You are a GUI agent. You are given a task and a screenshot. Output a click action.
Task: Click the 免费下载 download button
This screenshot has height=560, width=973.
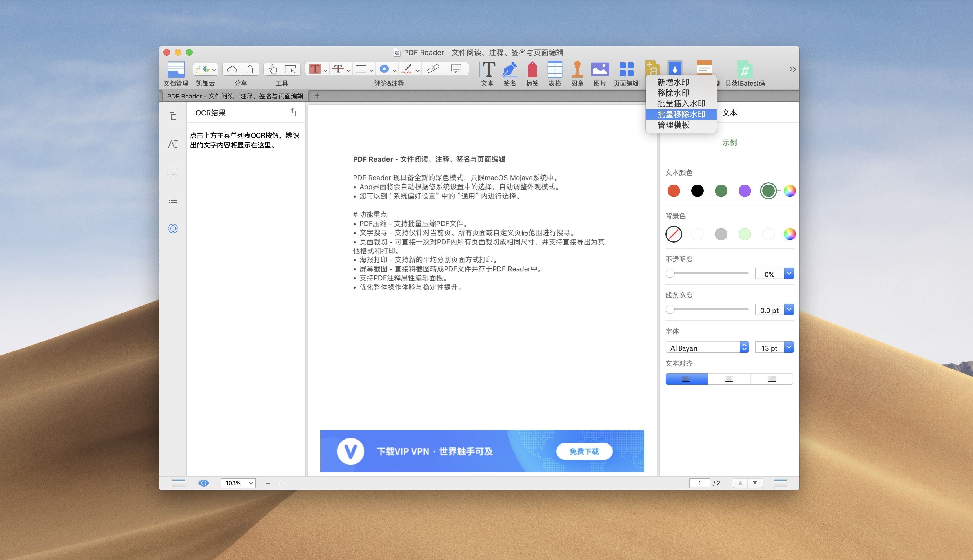tap(584, 451)
